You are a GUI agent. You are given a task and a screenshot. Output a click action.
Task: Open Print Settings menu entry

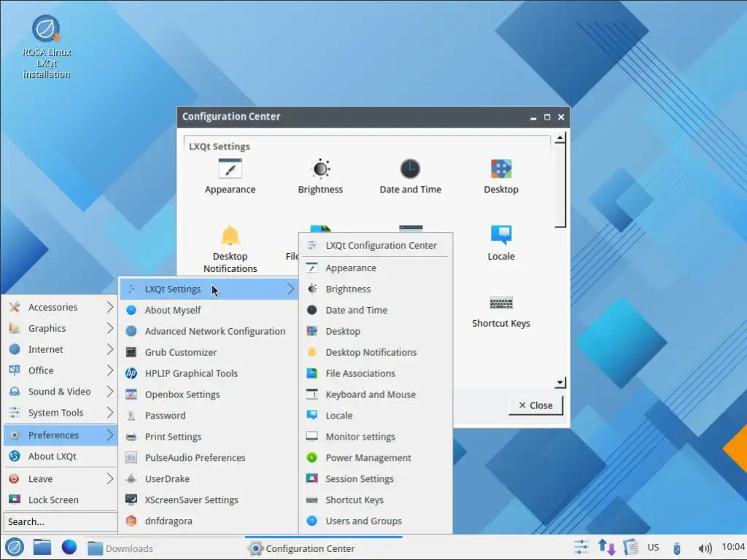(x=209, y=437)
